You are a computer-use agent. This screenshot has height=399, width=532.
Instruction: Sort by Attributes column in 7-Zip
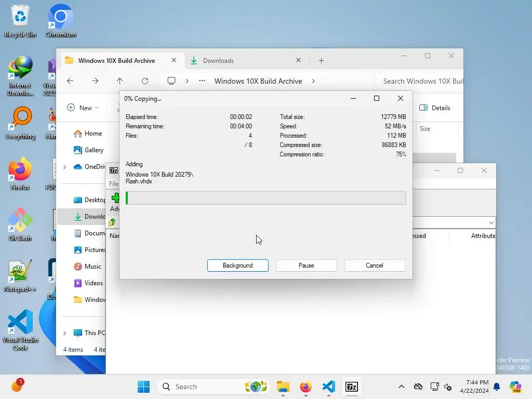(x=483, y=235)
